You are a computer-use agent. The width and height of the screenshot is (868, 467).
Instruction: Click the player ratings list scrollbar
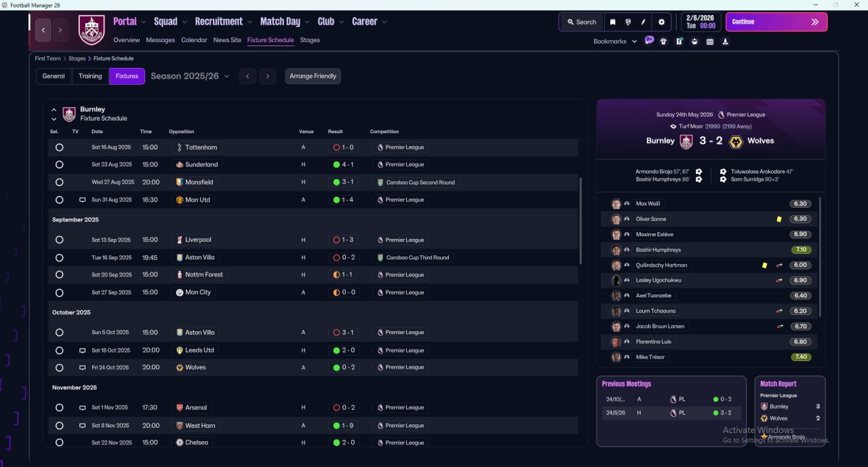821,257
